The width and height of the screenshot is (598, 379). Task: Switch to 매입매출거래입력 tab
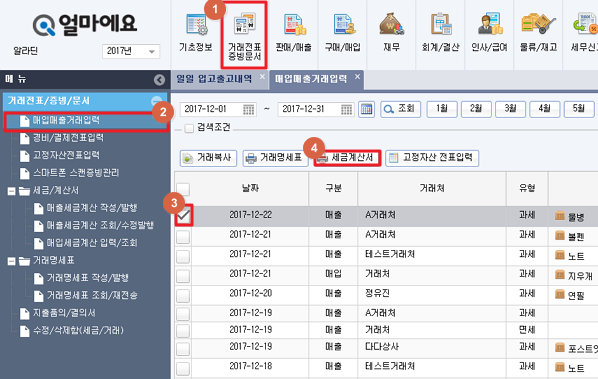tap(311, 79)
